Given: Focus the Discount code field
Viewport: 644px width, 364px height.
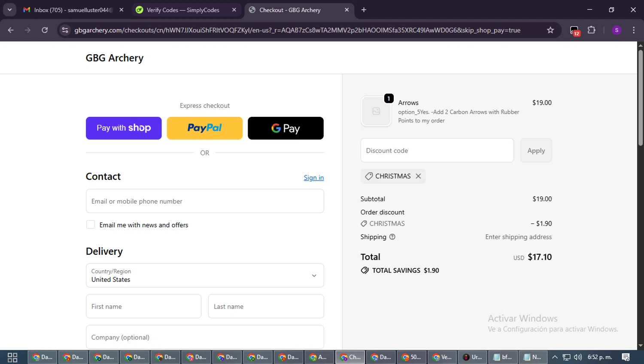Looking at the screenshot, I should click(x=437, y=150).
